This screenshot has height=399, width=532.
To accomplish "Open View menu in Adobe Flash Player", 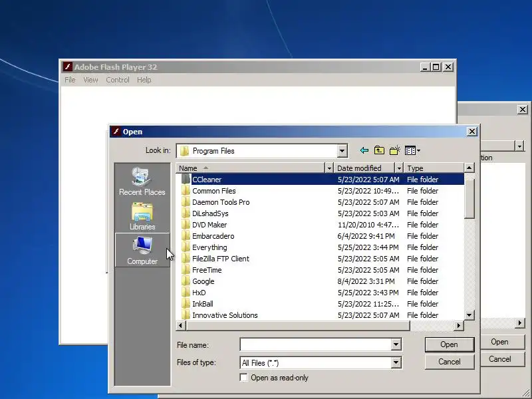I will 90,80.
